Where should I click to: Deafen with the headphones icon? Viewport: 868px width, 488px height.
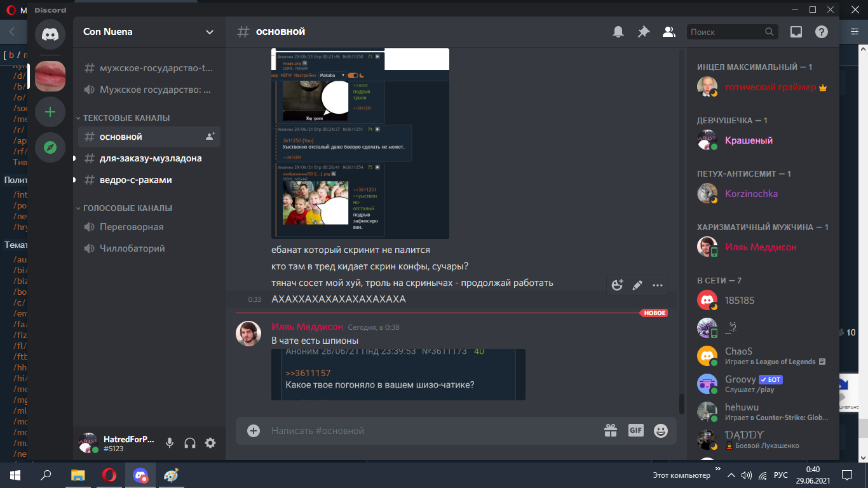pyautogui.click(x=189, y=443)
